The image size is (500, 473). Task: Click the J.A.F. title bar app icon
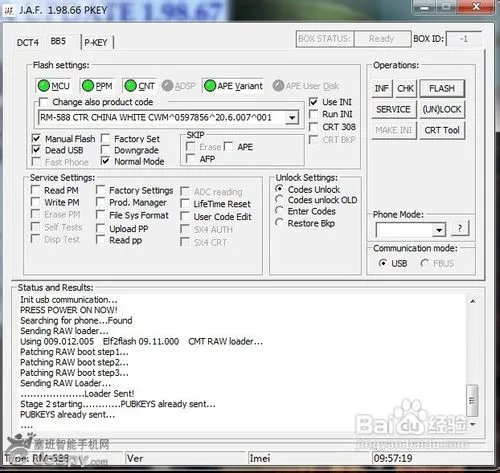click(x=9, y=11)
